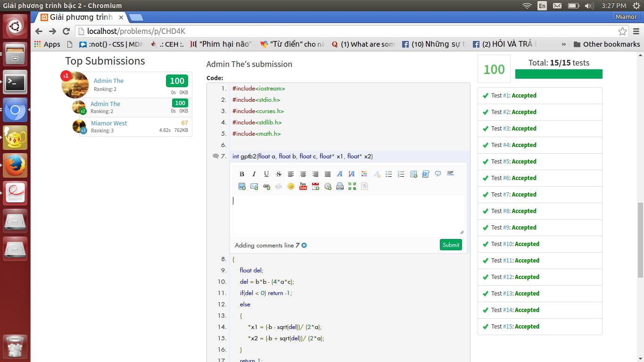Insert a YouTube video in comment
644x362 pixels.
coord(303,187)
